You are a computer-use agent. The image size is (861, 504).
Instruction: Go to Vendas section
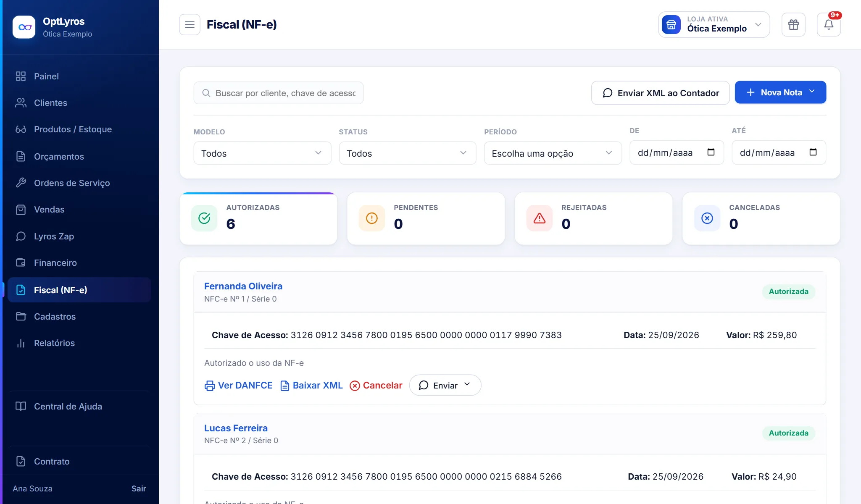(x=79, y=210)
